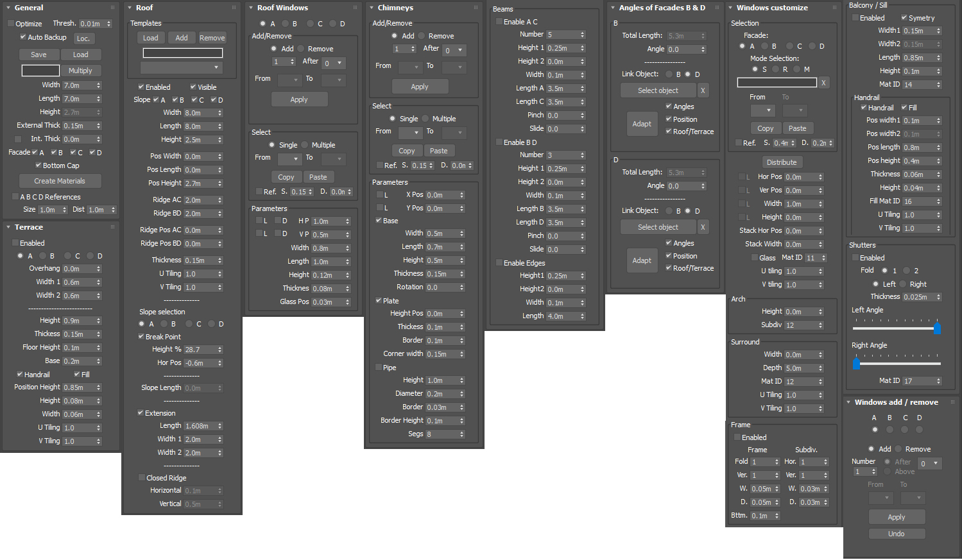Check the Closed Ridge option
This screenshot has height=560, width=962.
click(x=142, y=478)
